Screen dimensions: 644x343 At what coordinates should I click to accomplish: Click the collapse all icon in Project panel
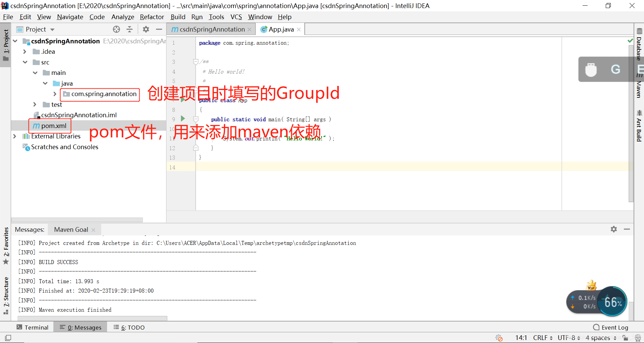point(130,29)
